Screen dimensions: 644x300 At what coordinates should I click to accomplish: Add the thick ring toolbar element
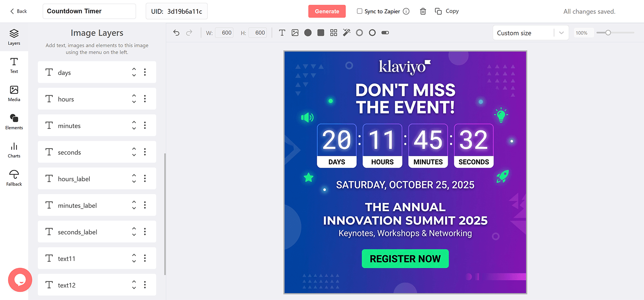(359, 33)
